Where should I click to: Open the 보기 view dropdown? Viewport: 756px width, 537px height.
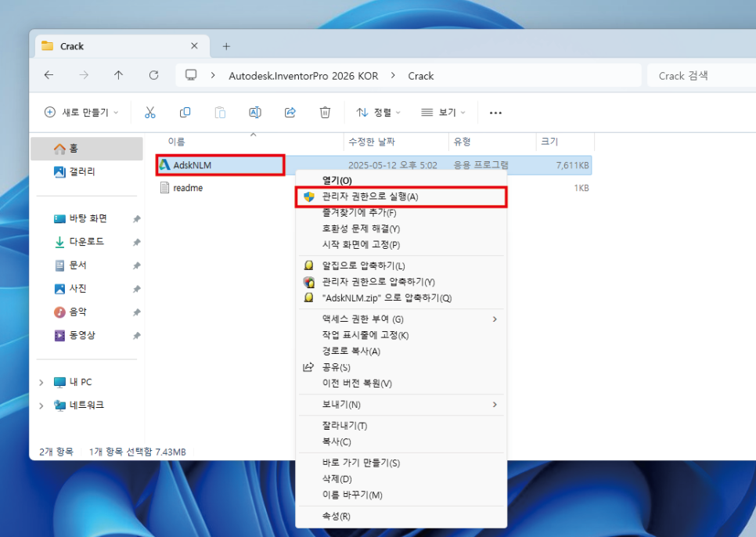tap(443, 112)
